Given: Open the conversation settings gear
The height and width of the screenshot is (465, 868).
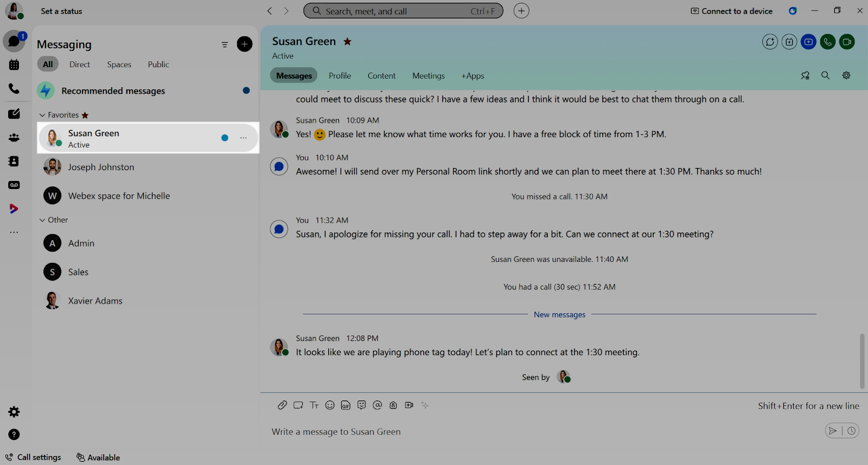Looking at the screenshot, I should pos(846,76).
